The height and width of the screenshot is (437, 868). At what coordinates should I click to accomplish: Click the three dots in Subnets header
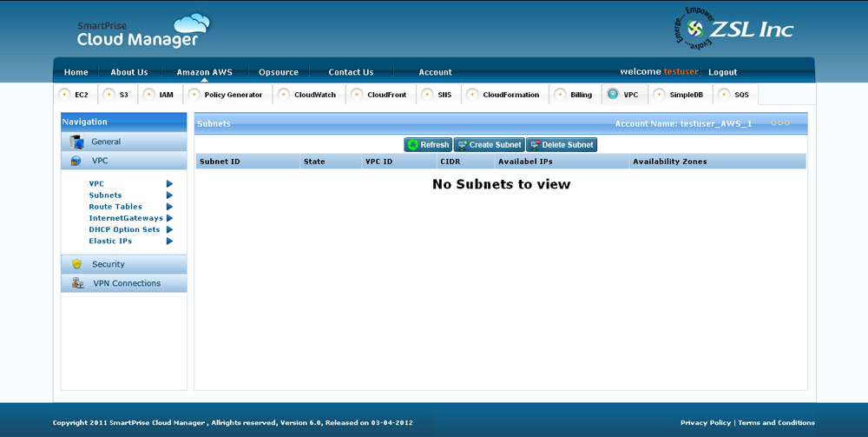click(x=780, y=123)
